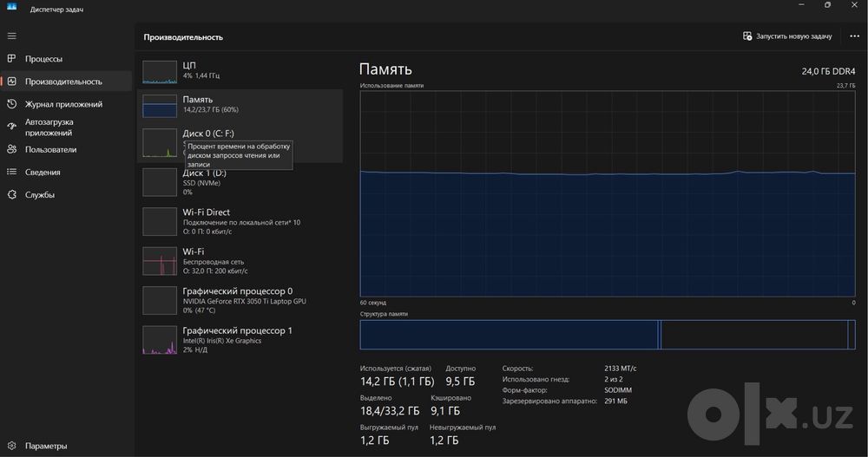Toggle the hamburger navigation menu
Viewport: 868px width, 457px height.
point(11,36)
